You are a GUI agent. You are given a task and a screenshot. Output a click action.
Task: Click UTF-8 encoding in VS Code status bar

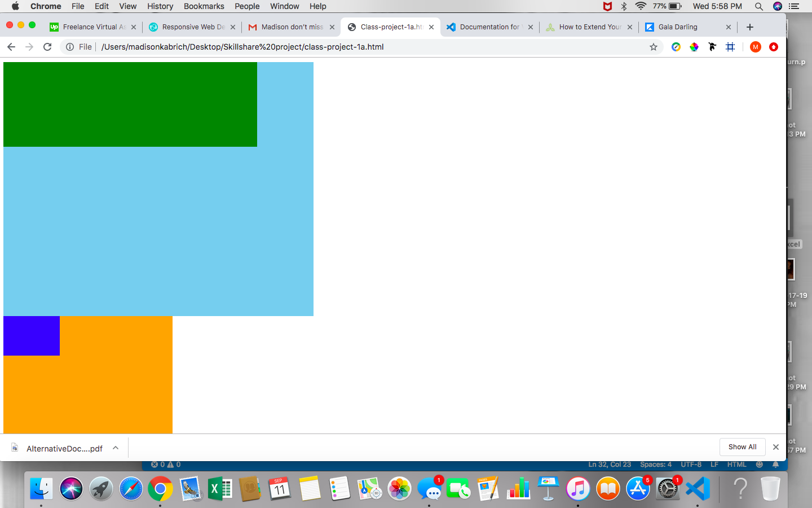[x=691, y=465]
